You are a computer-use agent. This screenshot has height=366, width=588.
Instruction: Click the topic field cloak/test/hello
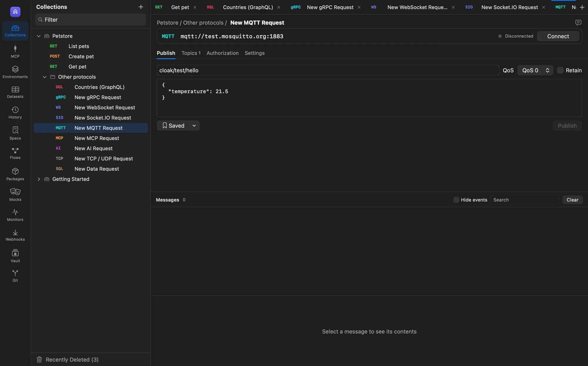(328, 70)
